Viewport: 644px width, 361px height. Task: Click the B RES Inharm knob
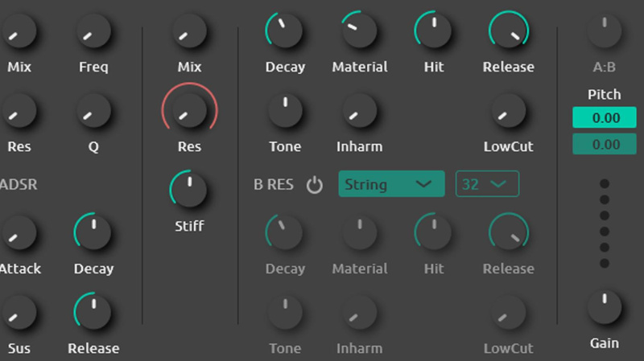pyautogui.click(x=359, y=312)
